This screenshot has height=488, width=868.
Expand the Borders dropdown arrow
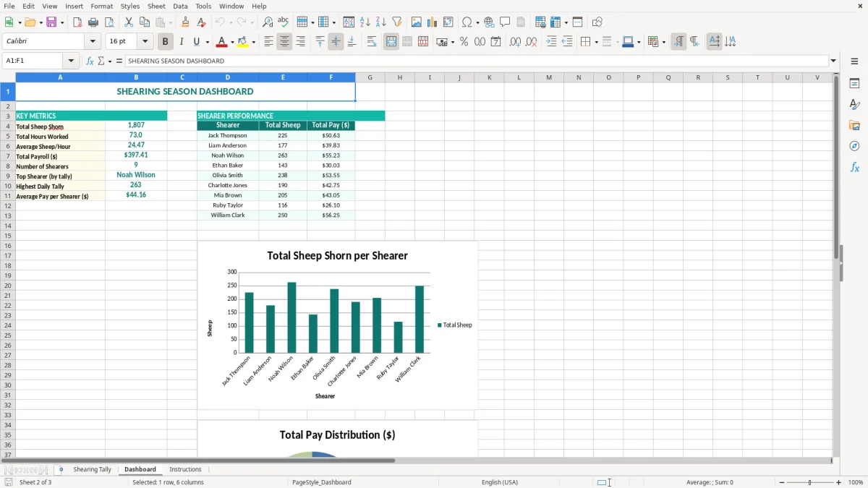(595, 42)
